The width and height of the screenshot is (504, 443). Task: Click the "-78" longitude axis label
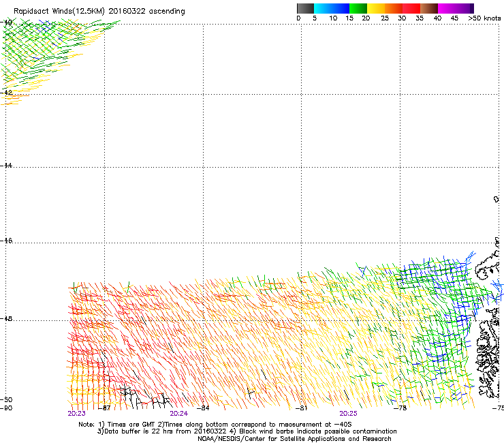tap(400, 408)
